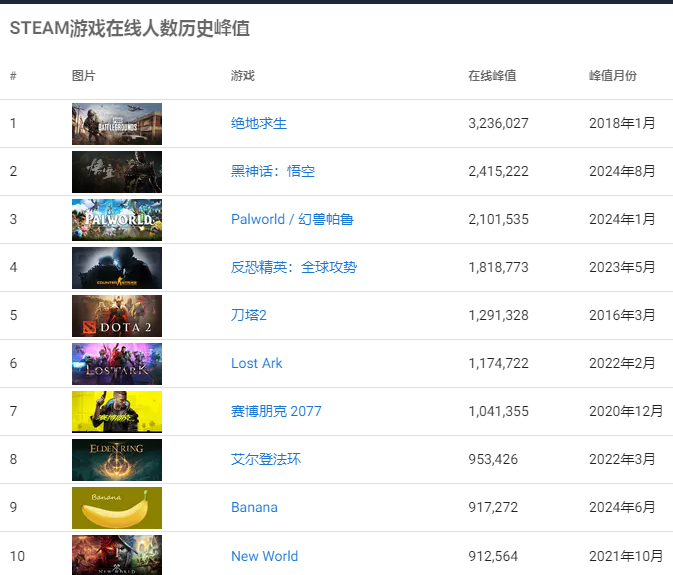Image resolution: width=673 pixels, height=575 pixels.
Task: Click the date 2018年1月
Action: 622,124
